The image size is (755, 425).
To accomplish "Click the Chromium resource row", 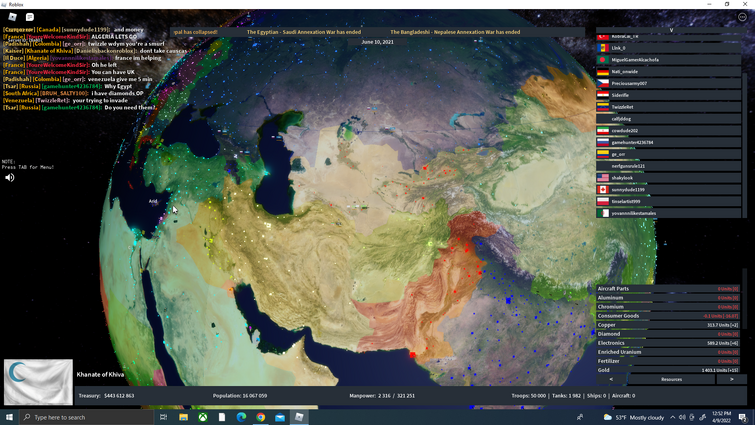I will pos(668,307).
